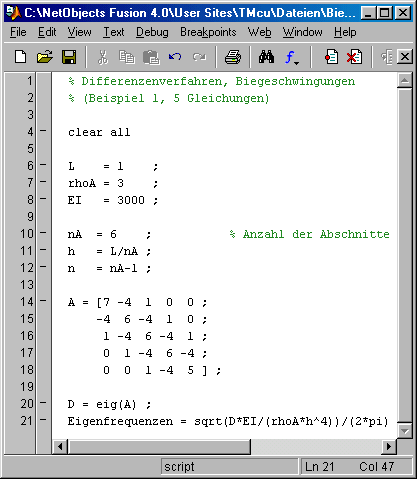
Task: Open Find with the binoculars icon
Action: (x=266, y=57)
